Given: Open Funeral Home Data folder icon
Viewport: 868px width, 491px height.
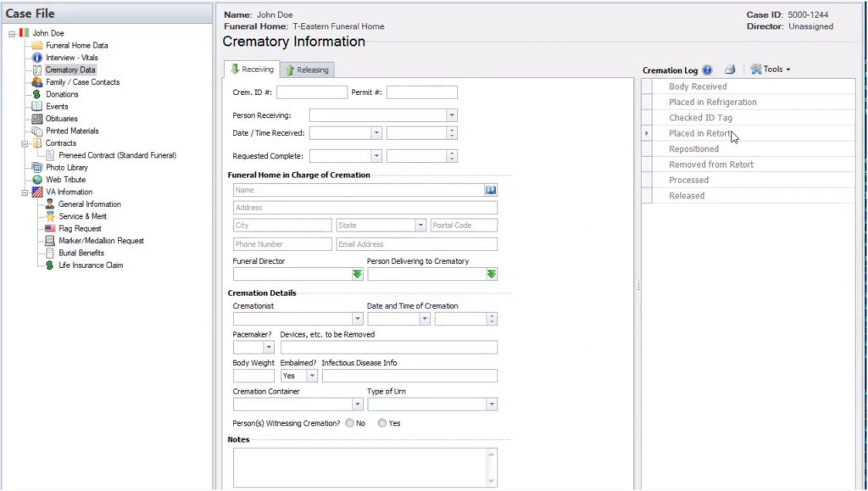Looking at the screenshot, I should pyautogui.click(x=37, y=46).
